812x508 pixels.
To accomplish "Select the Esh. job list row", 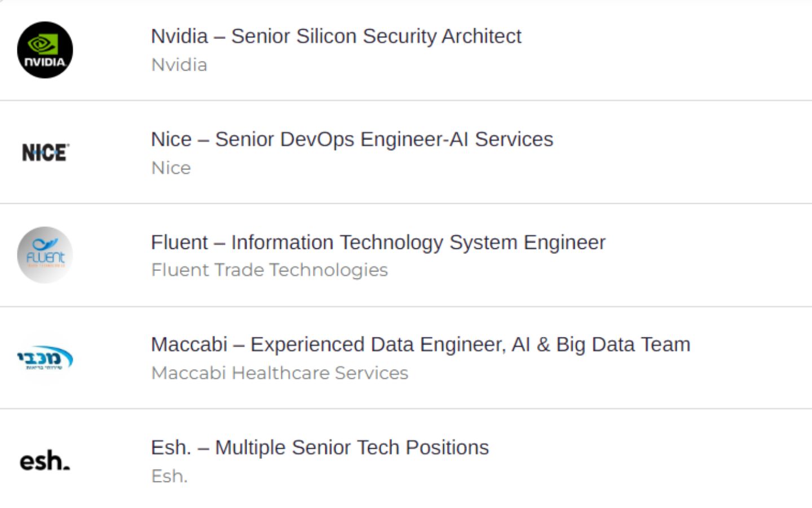I will click(406, 459).
